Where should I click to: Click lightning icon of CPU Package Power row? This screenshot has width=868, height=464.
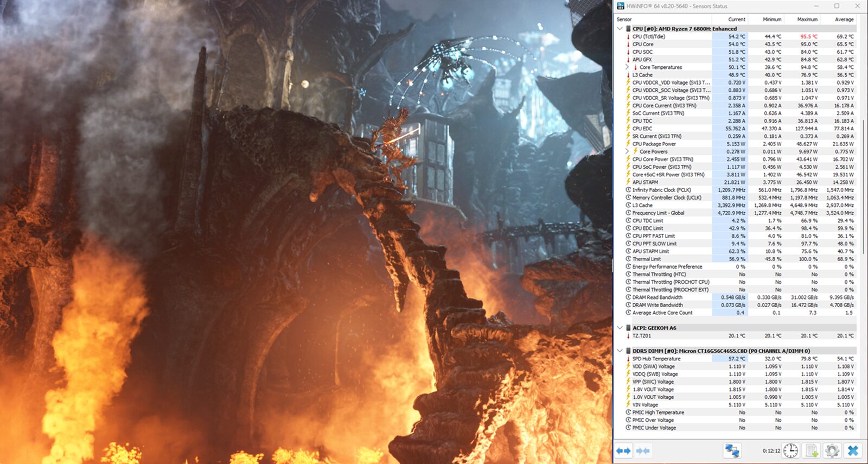628,144
